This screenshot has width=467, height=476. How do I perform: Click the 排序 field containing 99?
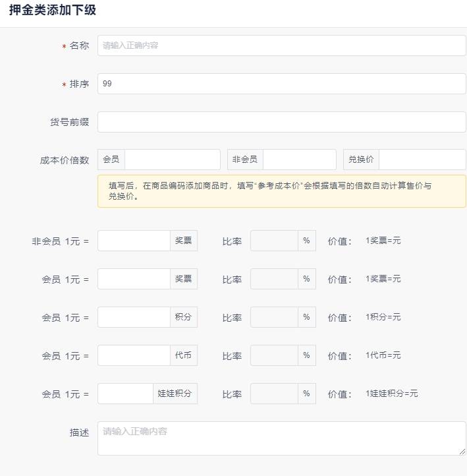(281, 84)
